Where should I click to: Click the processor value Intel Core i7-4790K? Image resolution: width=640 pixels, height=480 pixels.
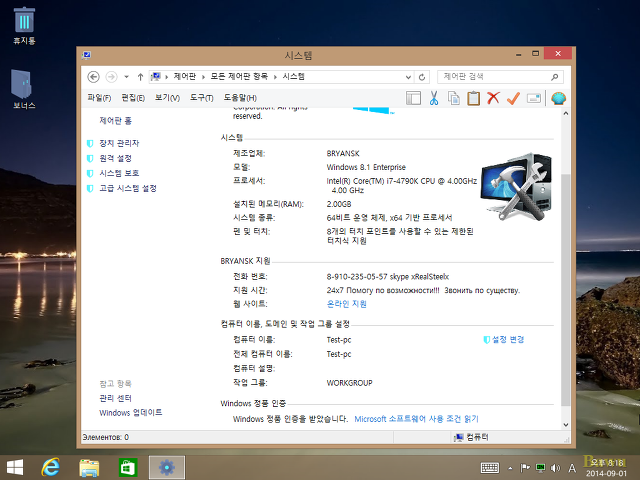click(x=402, y=185)
